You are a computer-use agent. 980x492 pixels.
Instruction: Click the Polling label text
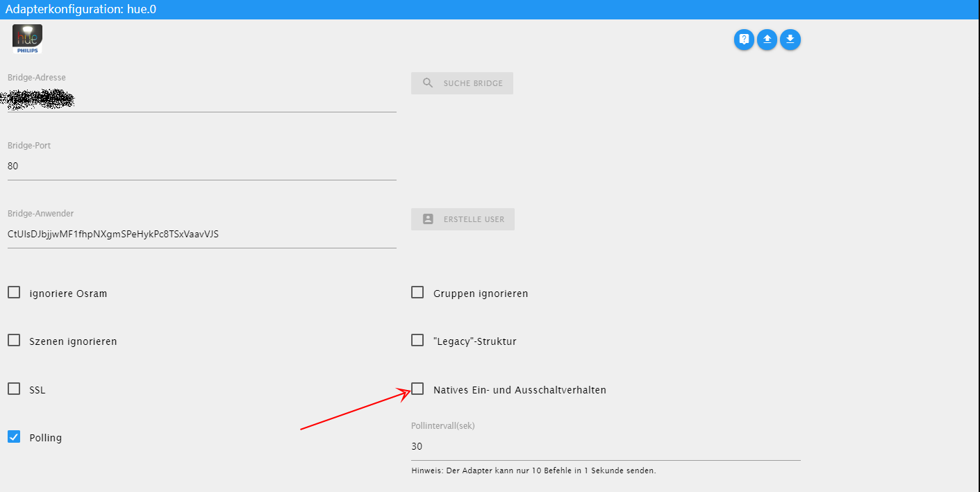[x=45, y=438]
